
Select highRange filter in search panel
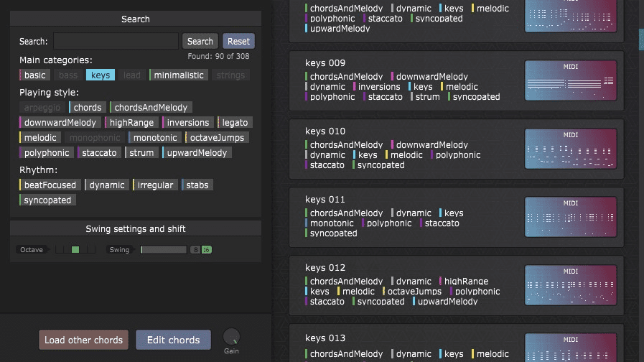[131, 122]
